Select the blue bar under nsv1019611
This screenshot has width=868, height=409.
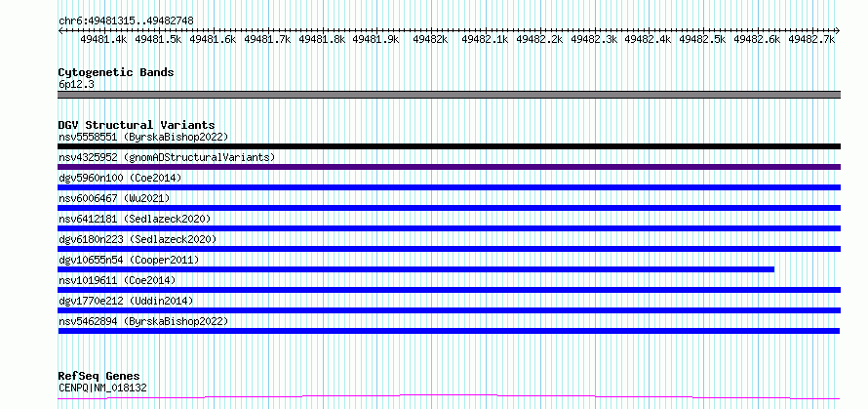click(x=450, y=290)
